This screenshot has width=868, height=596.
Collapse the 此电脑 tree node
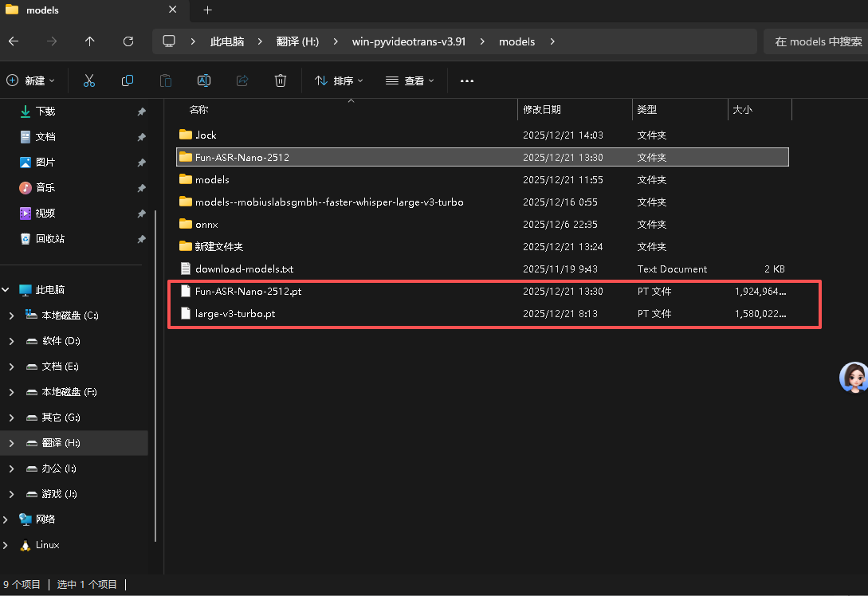(6, 290)
